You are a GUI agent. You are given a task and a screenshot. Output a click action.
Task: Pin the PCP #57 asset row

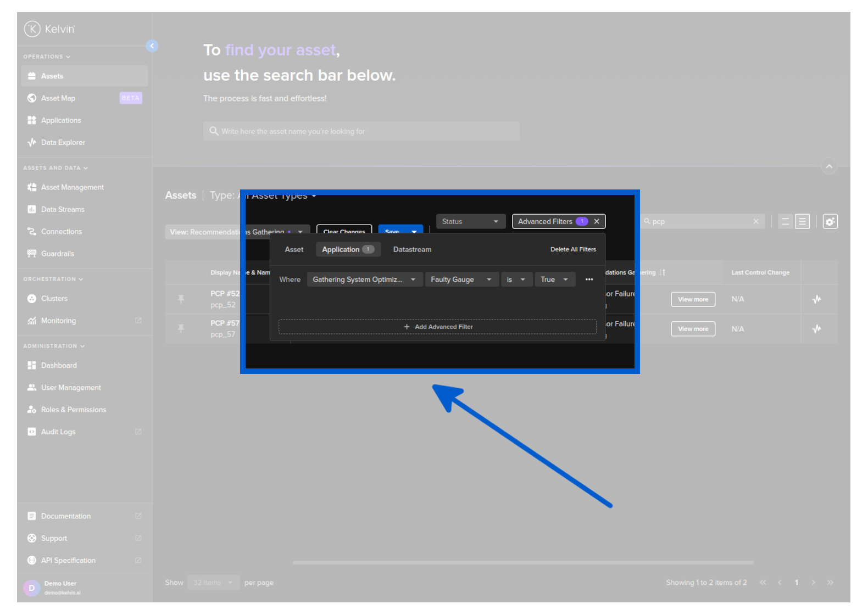point(181,329)
